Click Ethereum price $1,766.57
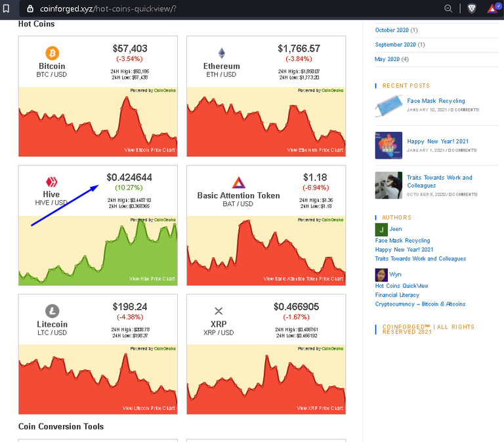Image resolution: width=504 pixels, height=442 pixels. [x=299, y=49]
